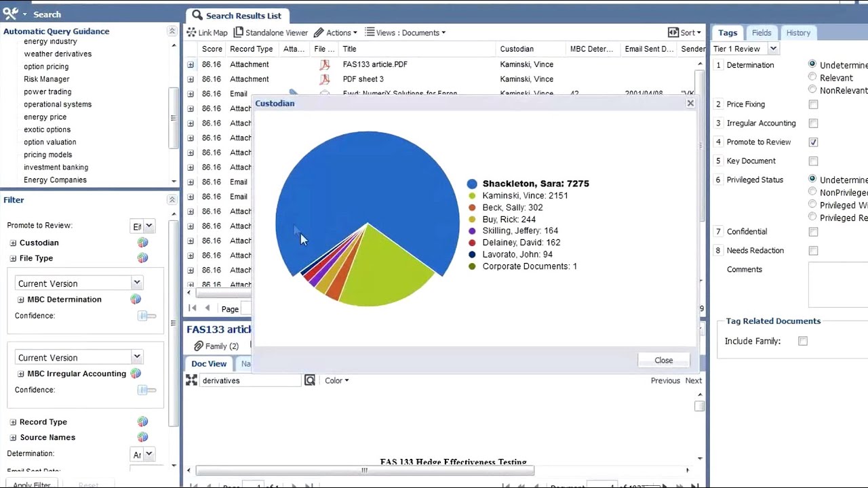Click the PDF icon for FAS133 article.PDF
868x488 pixels.
click(x=325, y=64)
